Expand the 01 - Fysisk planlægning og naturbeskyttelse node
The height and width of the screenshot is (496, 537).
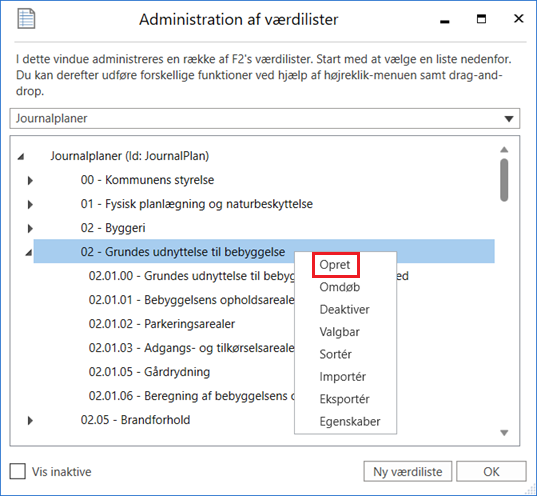(x=30, y=204)
